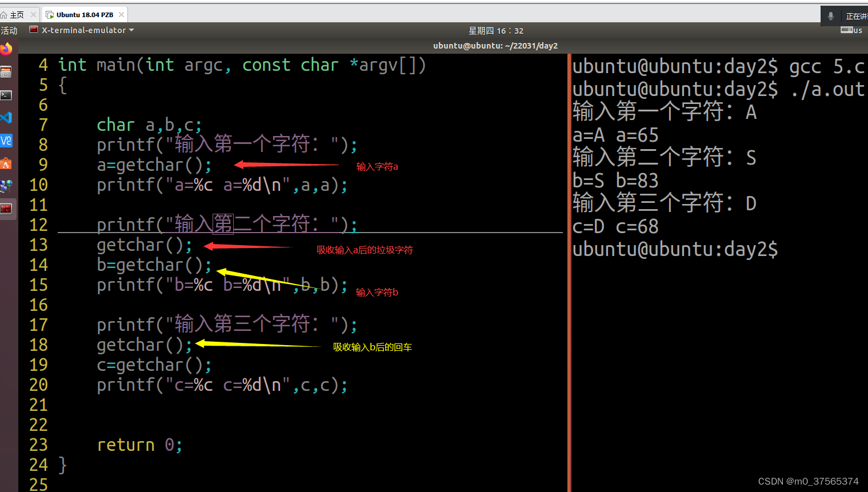
Task: Expand the X-terminal-emulator dropdown arrow
Action: pyautogui.click(x=131, y=30)
